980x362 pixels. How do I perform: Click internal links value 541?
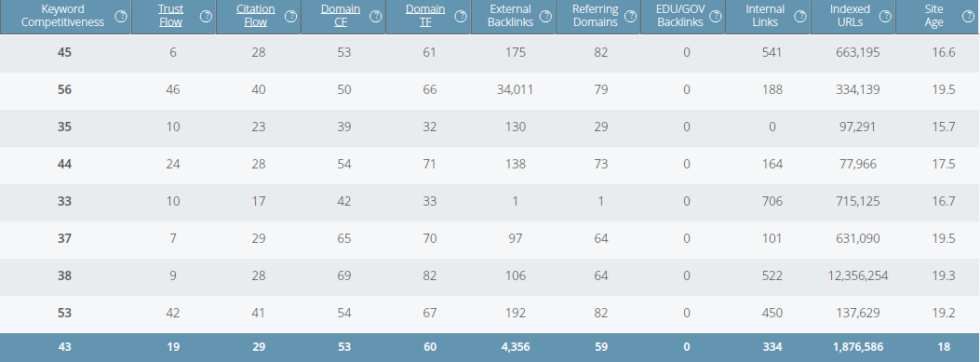coord(772,52)
